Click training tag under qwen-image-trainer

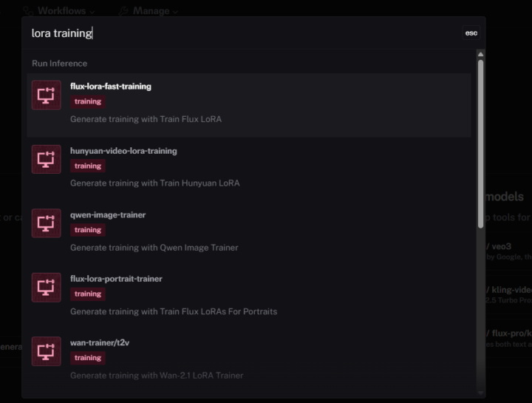tap(88, 230)
